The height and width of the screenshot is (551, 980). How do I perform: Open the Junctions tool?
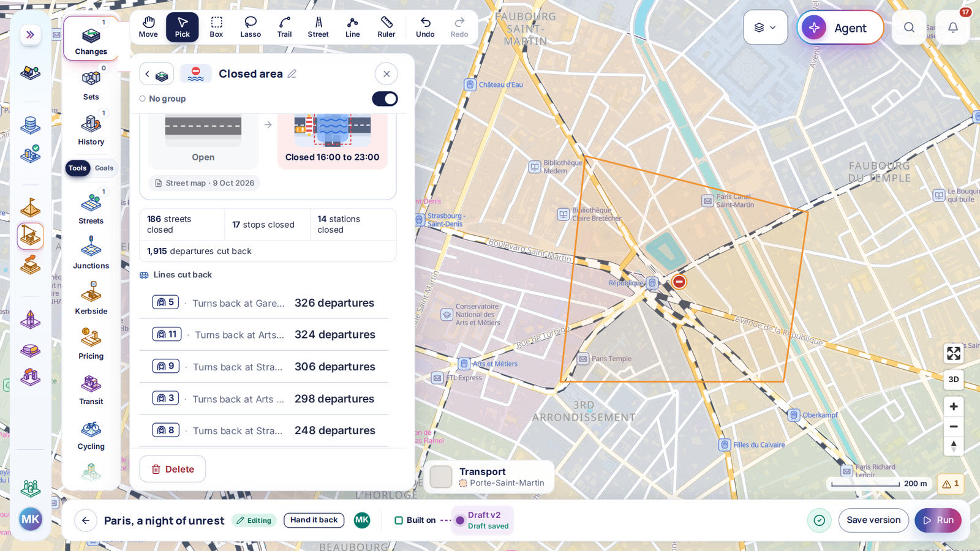pos(91,253)
